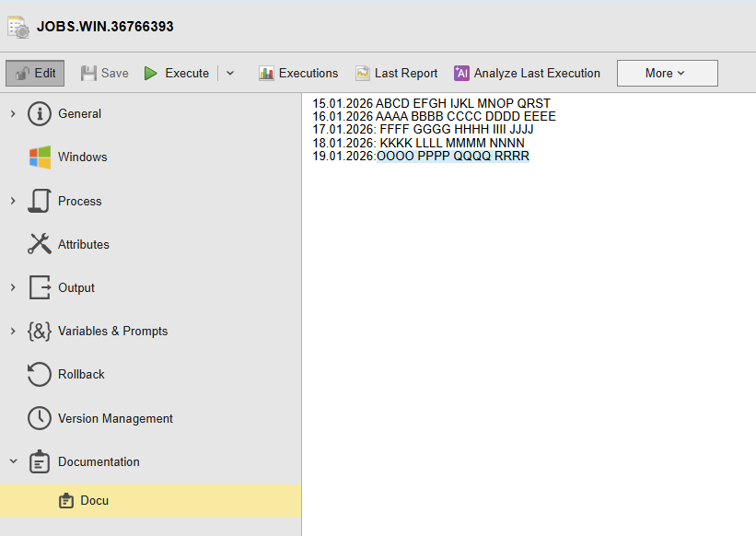
Task: Open the Windows section via its logo icon
Action: point(40,157)
